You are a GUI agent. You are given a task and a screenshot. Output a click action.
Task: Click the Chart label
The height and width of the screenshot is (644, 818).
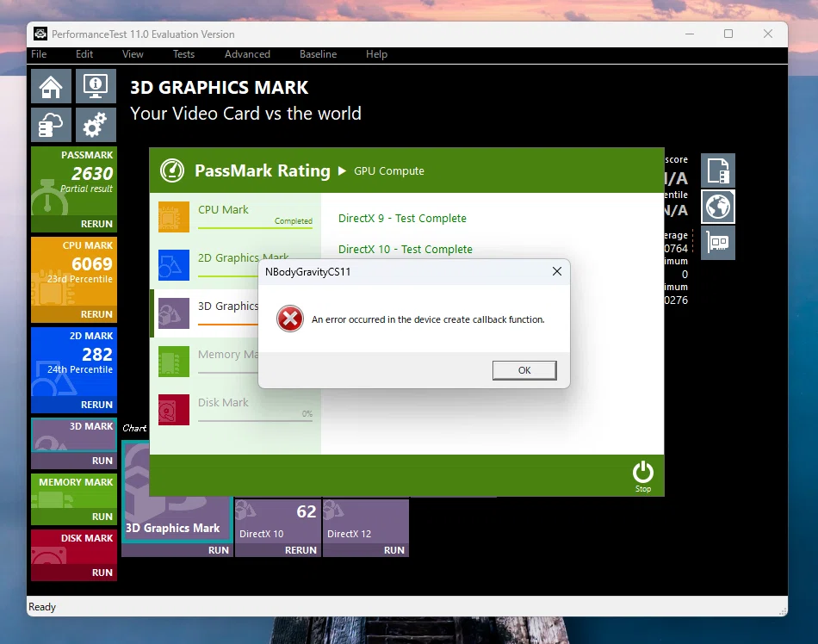(x=134, y=428)
